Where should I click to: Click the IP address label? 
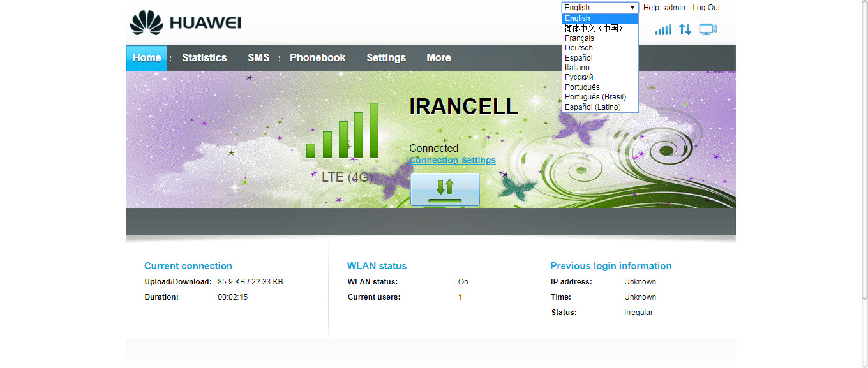coord(572,282)
